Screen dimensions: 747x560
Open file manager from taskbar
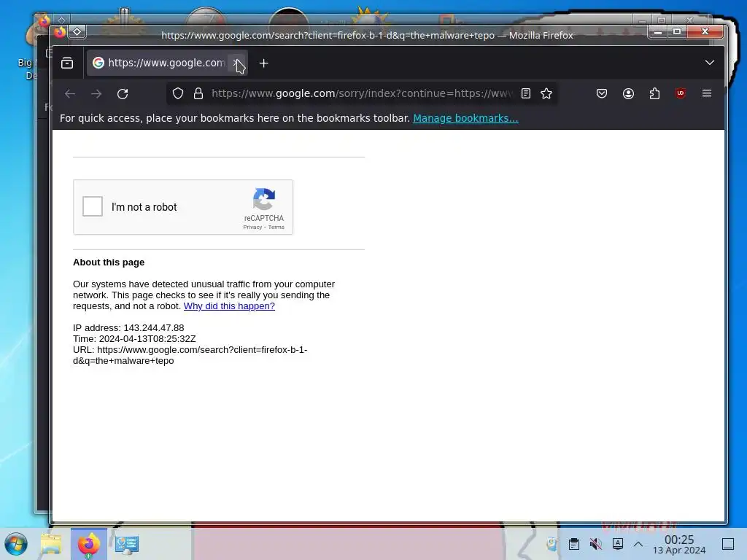51,544
